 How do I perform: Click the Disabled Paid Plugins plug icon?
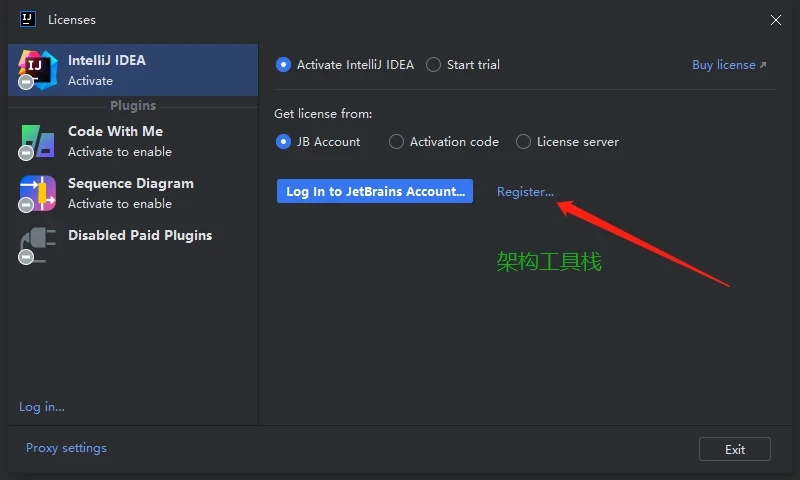point(38,245)
